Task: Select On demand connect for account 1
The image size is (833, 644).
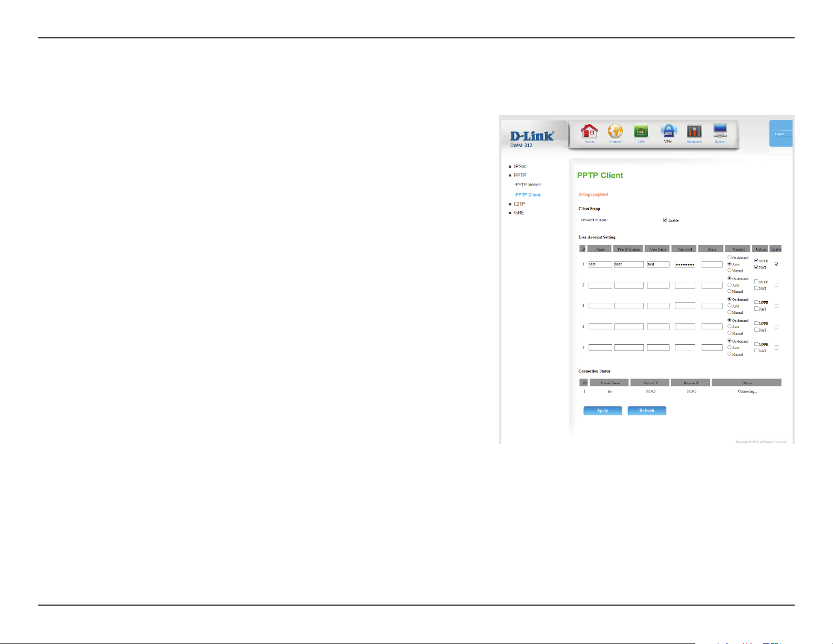Action: click(x=729, y=258)
